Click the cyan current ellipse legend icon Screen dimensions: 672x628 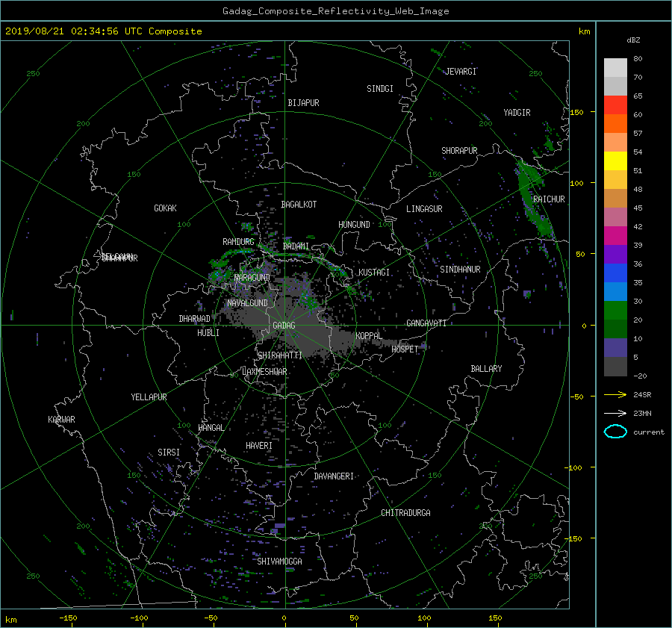[x=615, y=432]
